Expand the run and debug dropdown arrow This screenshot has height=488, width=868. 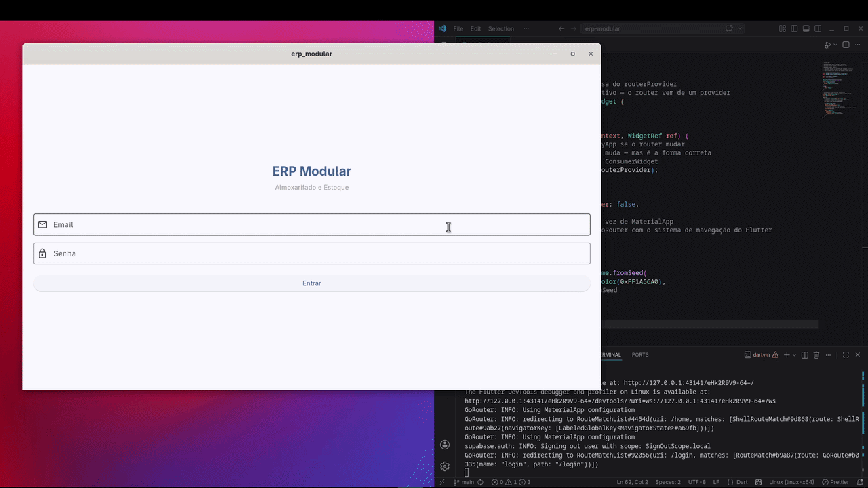835,45
